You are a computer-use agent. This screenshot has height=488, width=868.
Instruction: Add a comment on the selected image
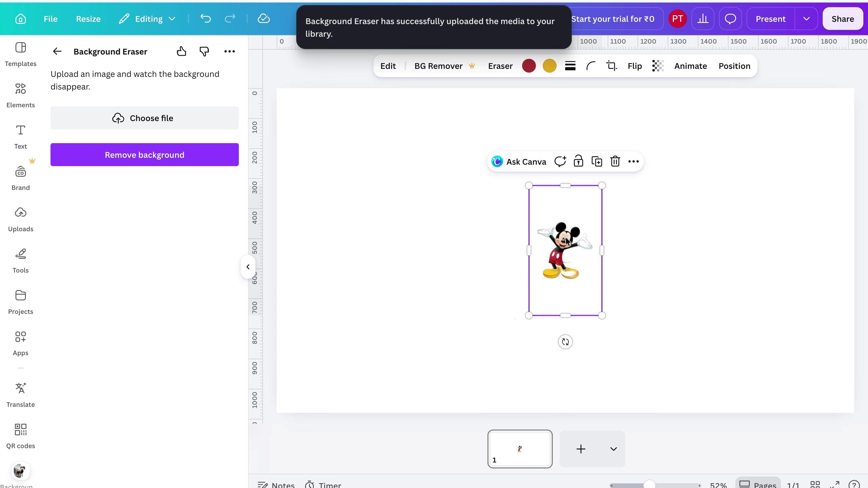560,162
